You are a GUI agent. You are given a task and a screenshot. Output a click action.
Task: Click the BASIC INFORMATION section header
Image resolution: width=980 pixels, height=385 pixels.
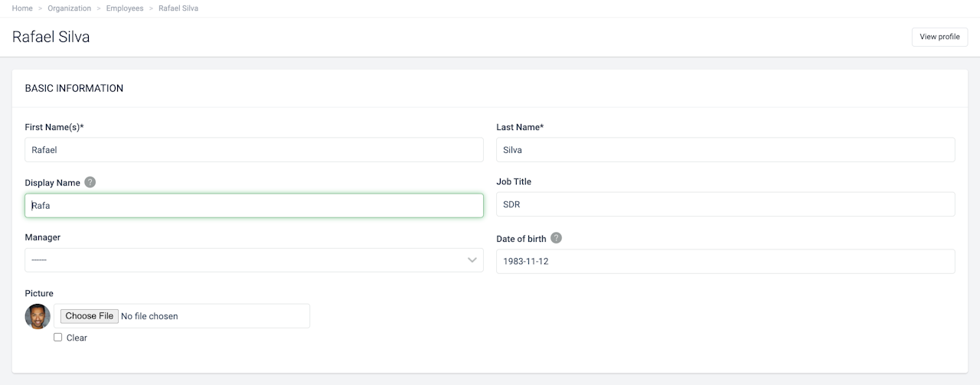(74, 88)
